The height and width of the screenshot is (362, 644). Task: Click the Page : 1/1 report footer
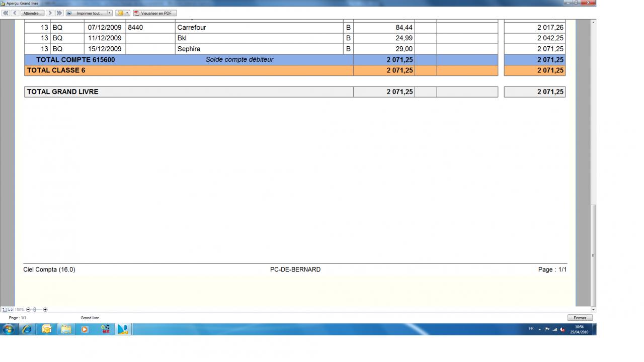coord(552,269)
